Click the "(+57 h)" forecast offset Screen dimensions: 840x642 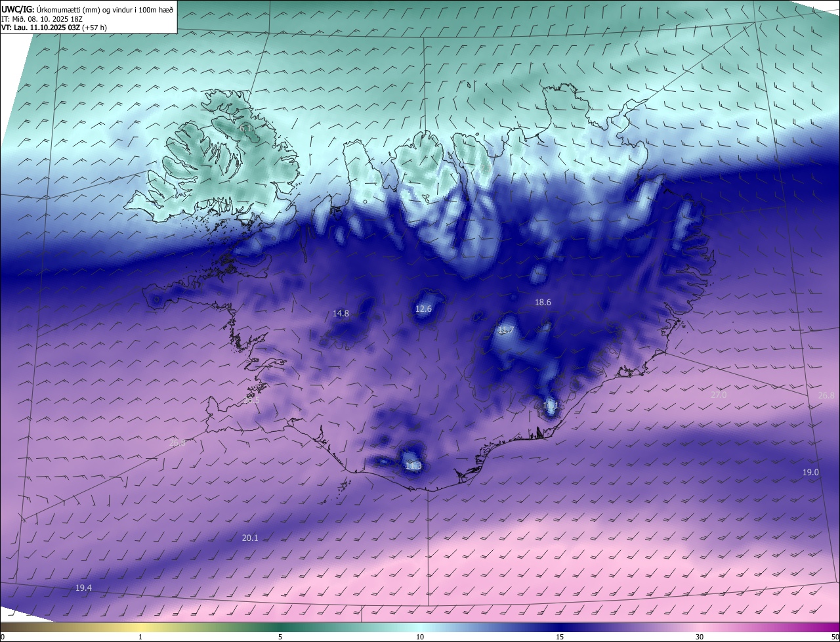pos(95,28)
